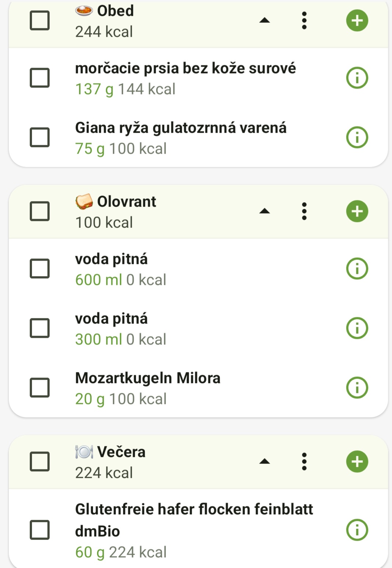
Task: Show info for Glutenfreie hafer flocken
Action: point(357,530)
